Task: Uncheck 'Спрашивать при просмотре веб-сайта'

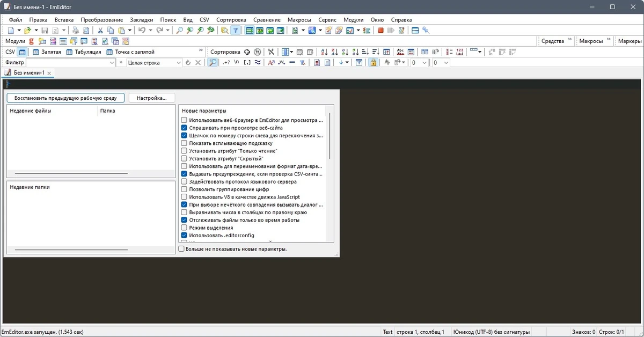Action: [184, 128]
